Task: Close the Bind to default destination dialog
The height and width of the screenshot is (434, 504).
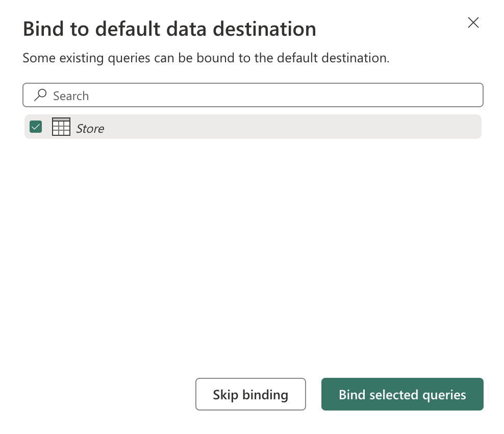Action: [473, 22]
